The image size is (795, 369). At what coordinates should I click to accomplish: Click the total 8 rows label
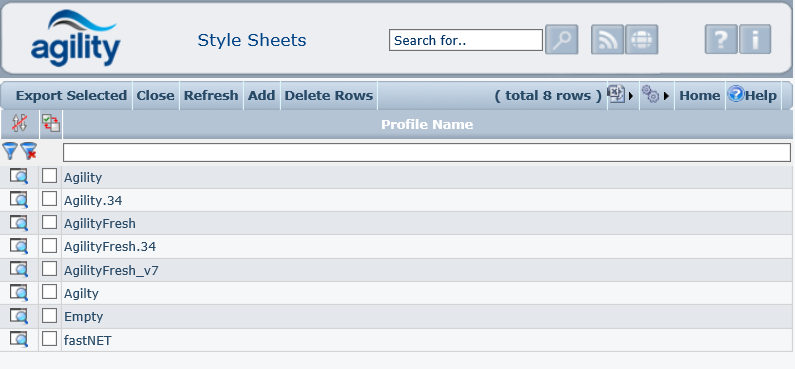tap(548, 96)
